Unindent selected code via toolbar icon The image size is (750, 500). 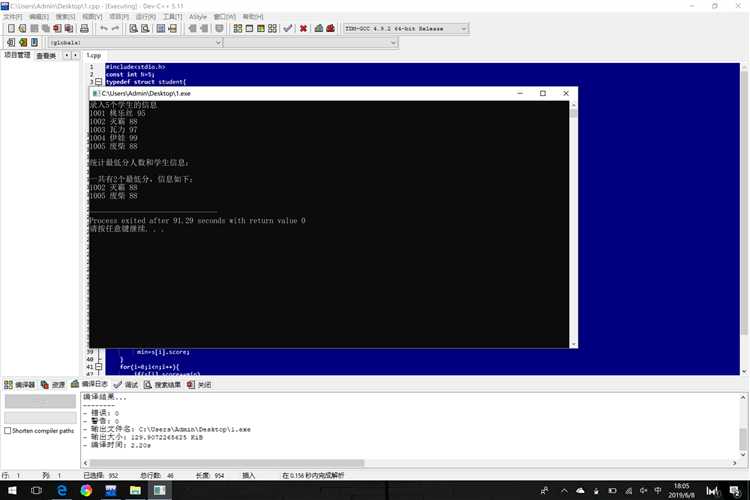204,29
